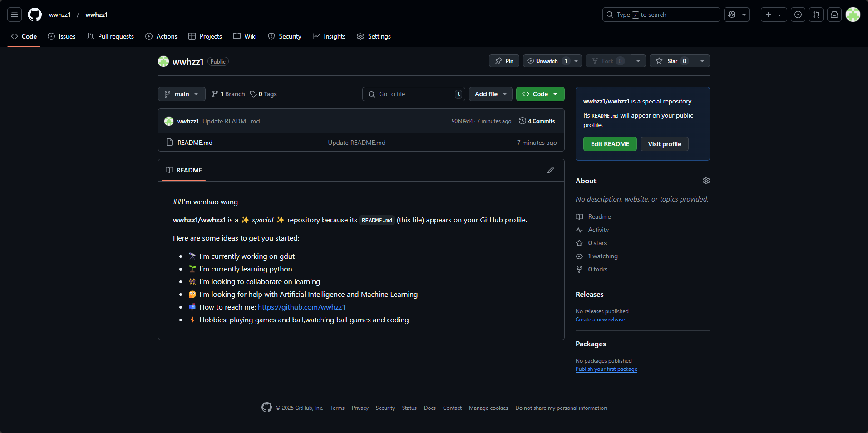Open the Security tab

tap(285, 36)
